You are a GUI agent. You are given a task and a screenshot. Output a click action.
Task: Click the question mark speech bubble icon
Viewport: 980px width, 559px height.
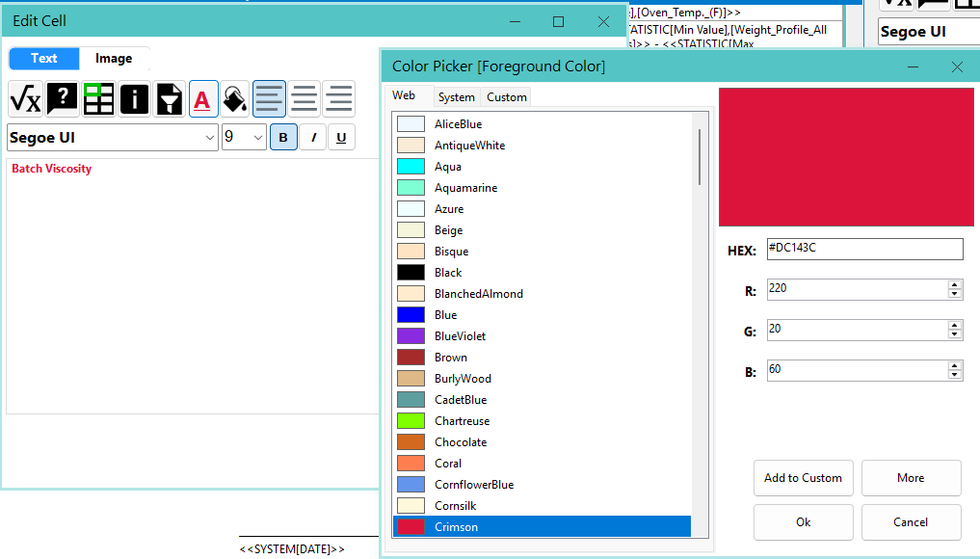tap(63, 98)
